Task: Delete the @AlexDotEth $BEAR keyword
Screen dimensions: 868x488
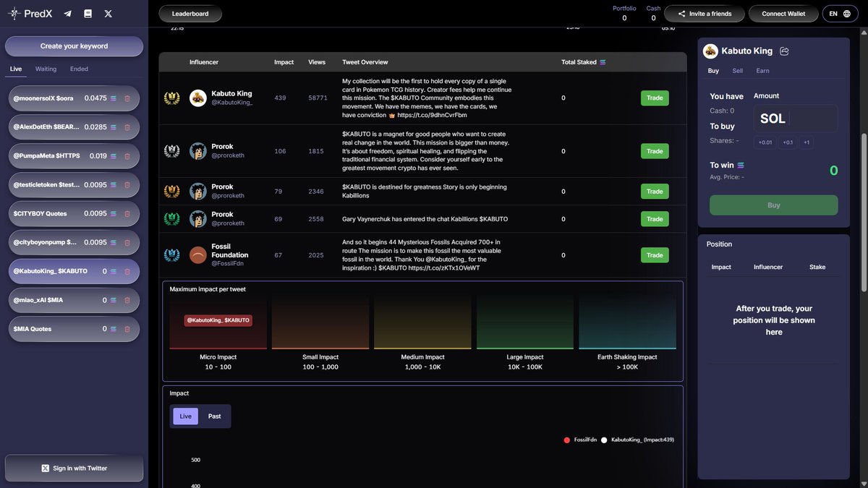Action: 127,127
